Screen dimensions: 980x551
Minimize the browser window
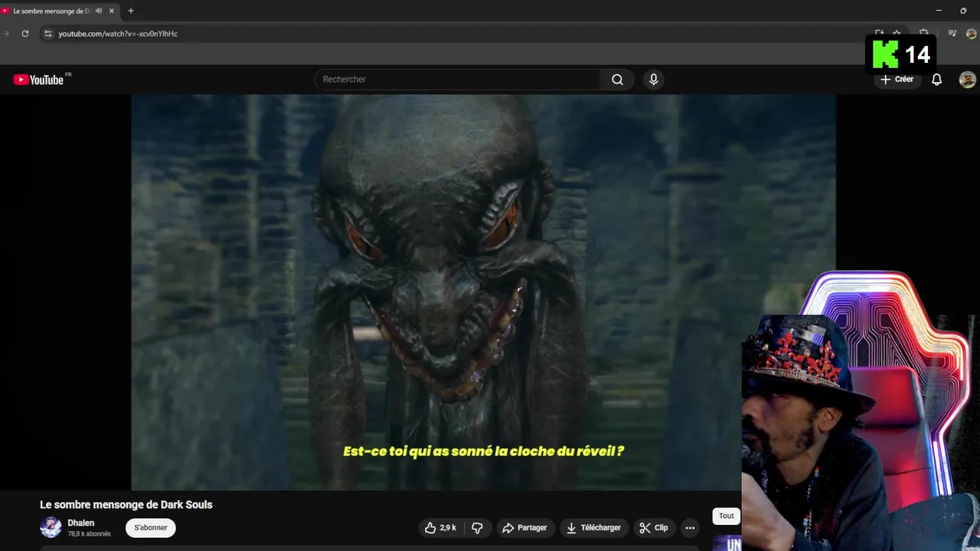[939, 11]
